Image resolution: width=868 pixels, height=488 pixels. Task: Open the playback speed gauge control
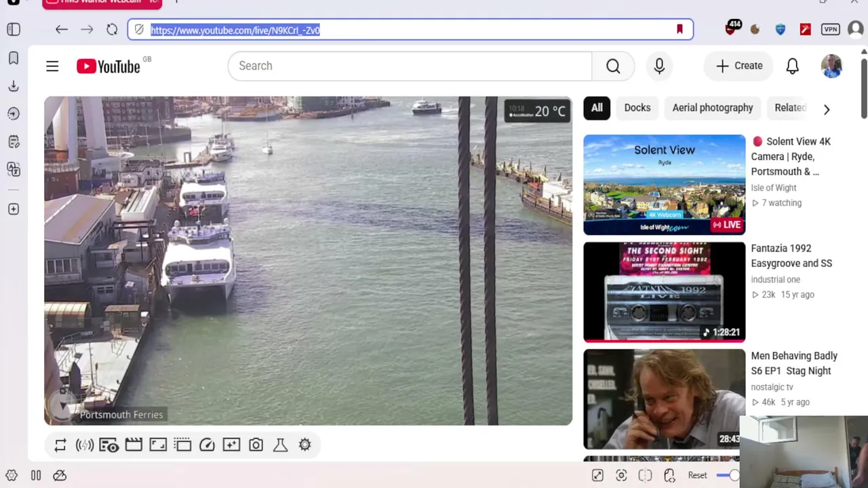click(207, 445)
